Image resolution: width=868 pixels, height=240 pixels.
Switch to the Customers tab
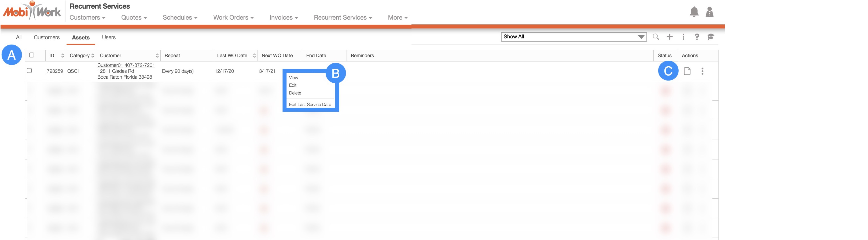(x=46, y=37)
